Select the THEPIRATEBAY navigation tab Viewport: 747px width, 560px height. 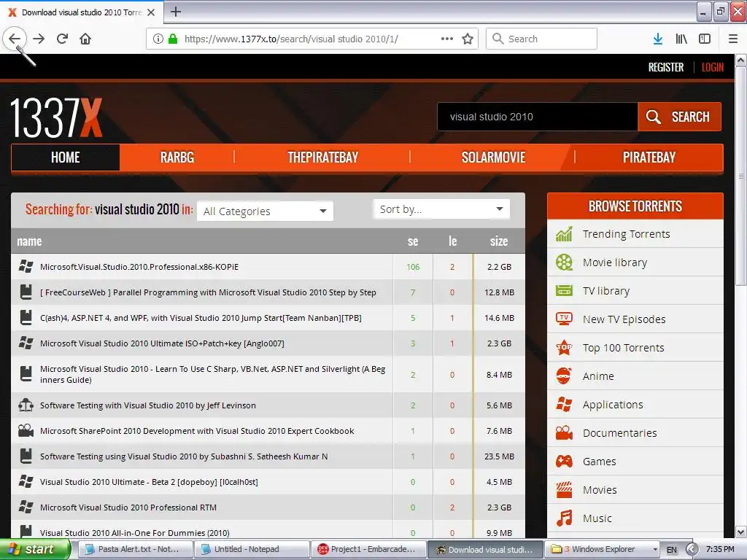(322, 157)
